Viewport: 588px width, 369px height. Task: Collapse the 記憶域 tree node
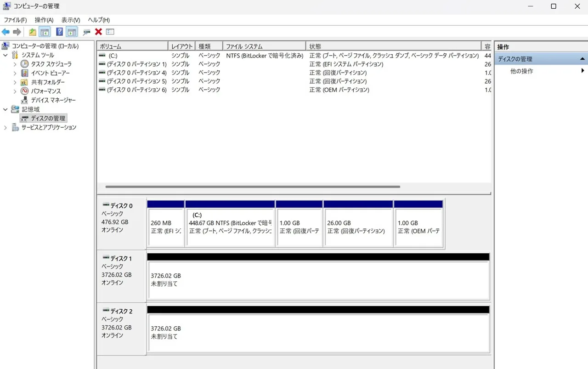[x=6, y=109]
